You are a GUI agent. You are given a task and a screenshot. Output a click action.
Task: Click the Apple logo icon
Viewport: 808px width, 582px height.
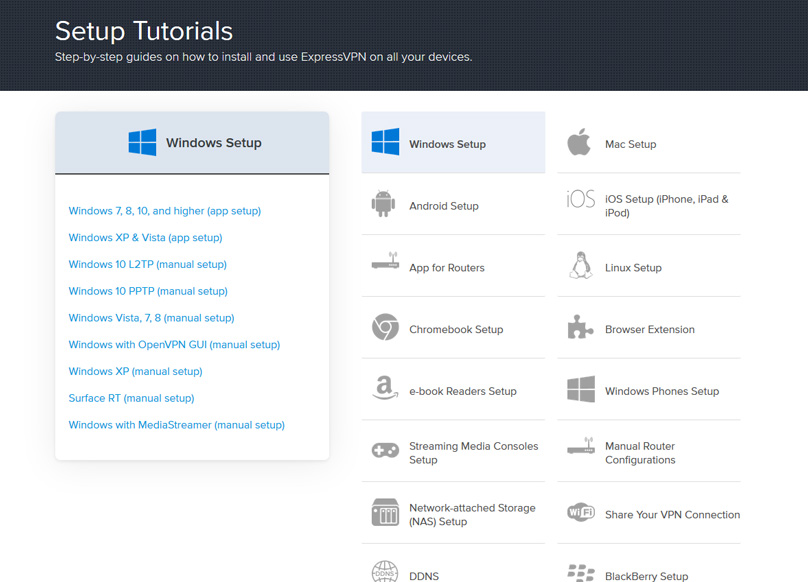pos(579,142)
